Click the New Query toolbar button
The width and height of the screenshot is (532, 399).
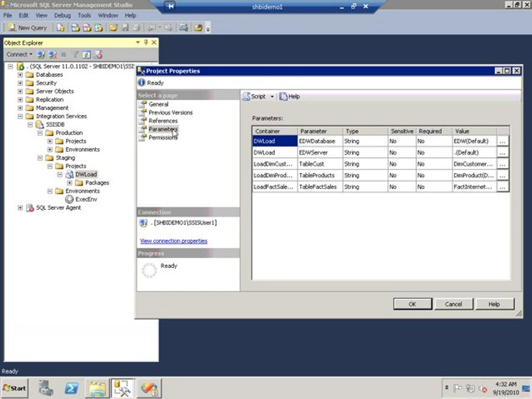[x=28, y=28]
